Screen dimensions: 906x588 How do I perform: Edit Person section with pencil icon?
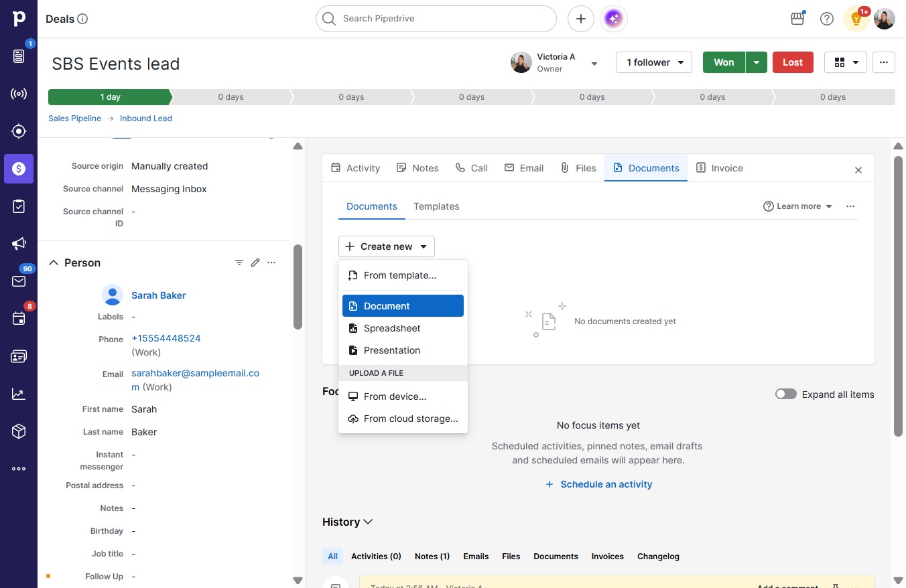pos(255,263)
